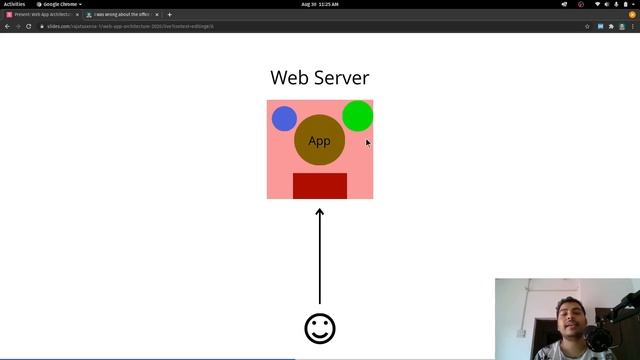Switch to the 'Present: Web App Architect' tab
Screen dimensions: 640x360
pos(42,15)
